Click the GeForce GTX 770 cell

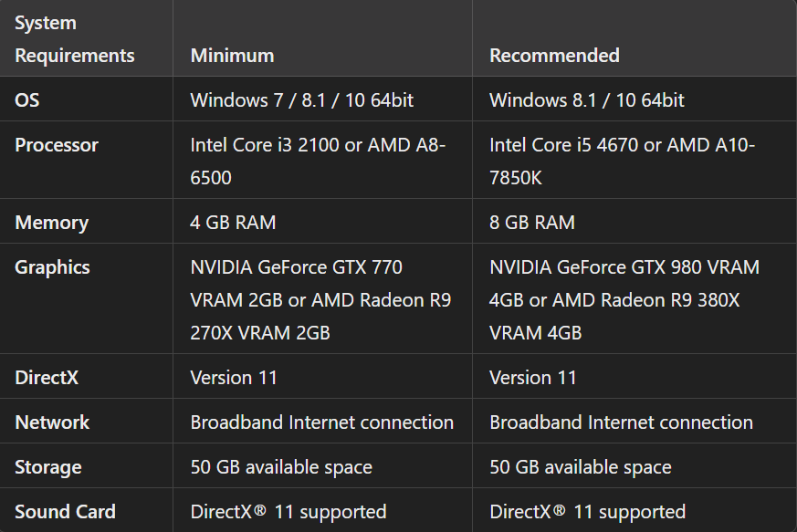320,299
